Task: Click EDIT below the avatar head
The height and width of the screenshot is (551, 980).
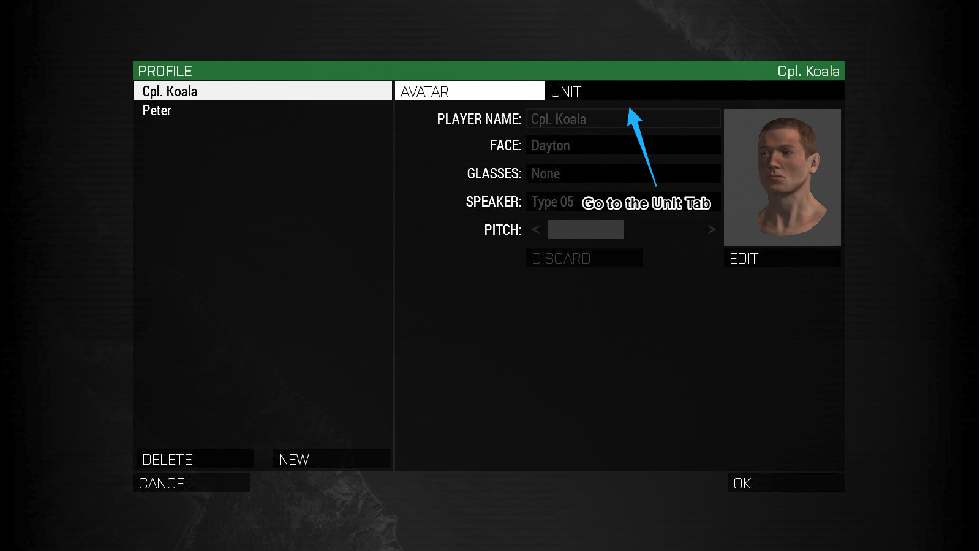Action: pos(782,259)
